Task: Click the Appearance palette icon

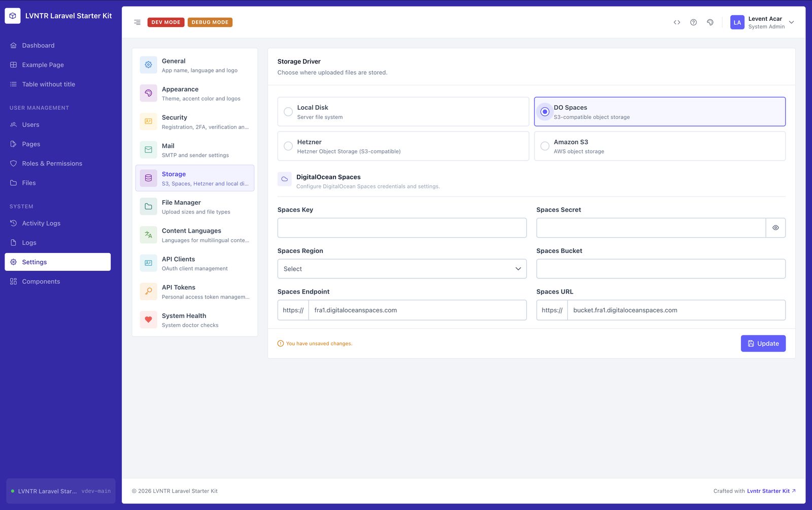Action: 148,93
